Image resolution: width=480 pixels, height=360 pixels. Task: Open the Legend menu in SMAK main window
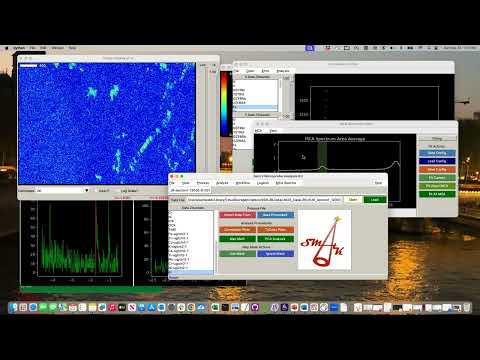coord(263,183)
